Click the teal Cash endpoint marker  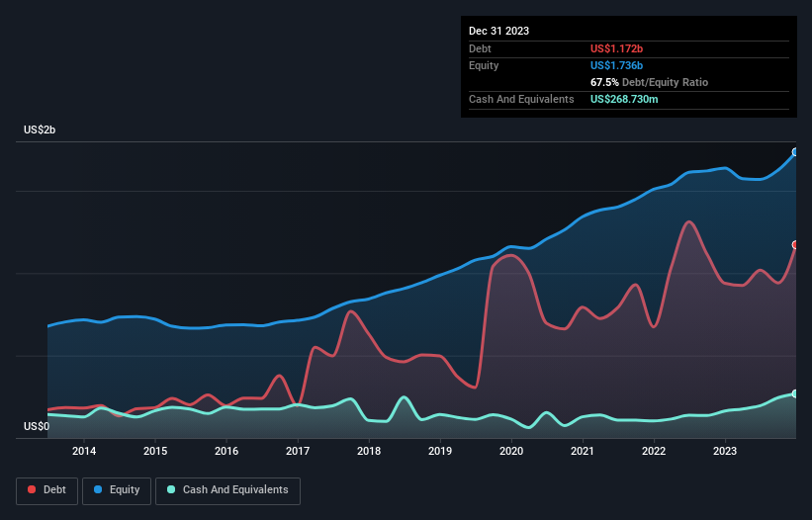(x=795, y=393)
